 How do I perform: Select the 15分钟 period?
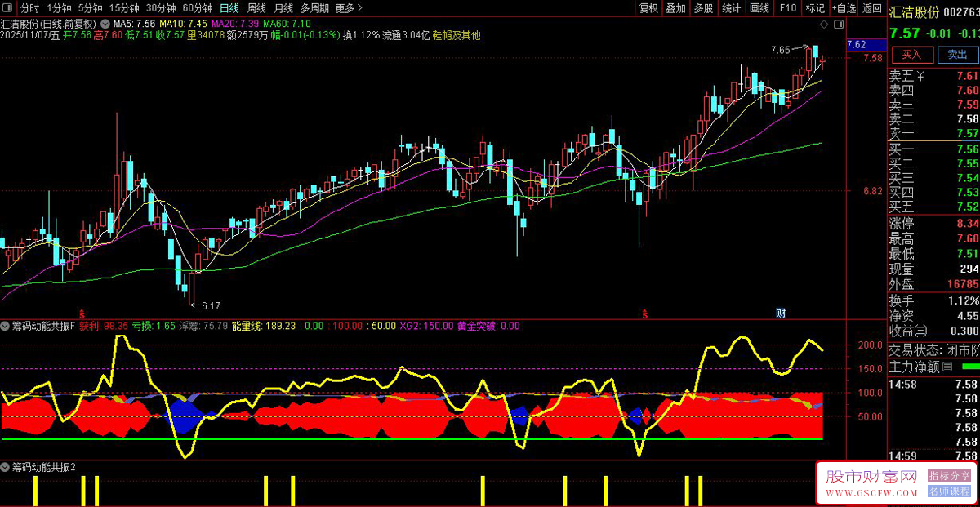pos(124,8)
